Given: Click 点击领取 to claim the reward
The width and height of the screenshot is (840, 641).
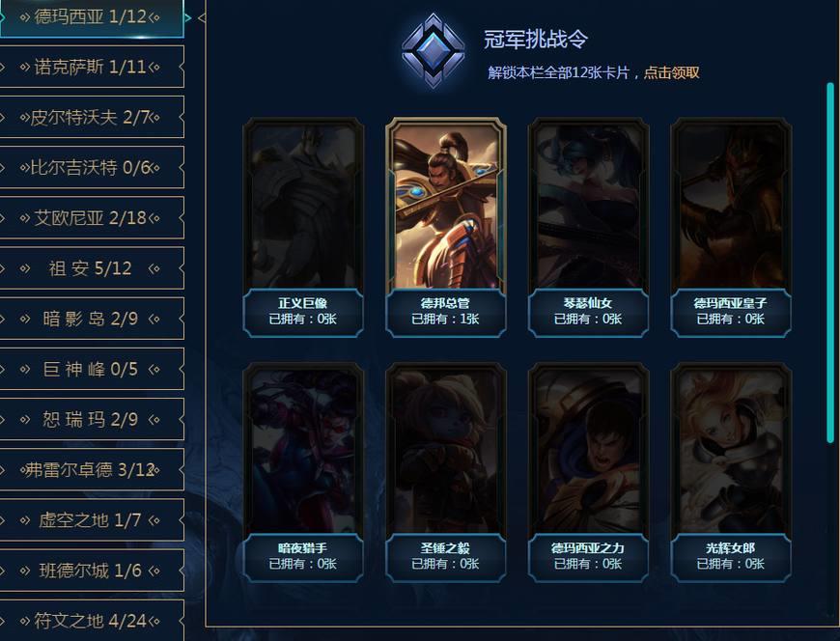Looking at the screenshot, I should [x=671, y=72].
